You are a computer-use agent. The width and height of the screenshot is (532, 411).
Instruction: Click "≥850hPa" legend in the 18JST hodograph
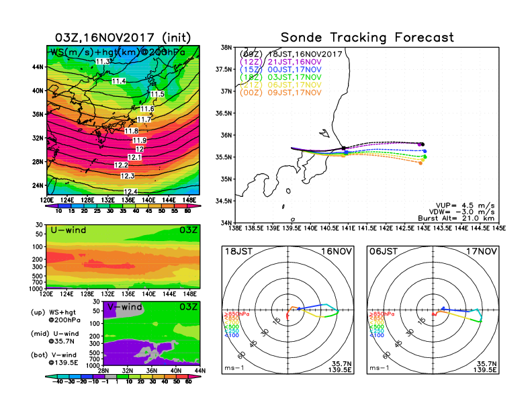(236, 314)
